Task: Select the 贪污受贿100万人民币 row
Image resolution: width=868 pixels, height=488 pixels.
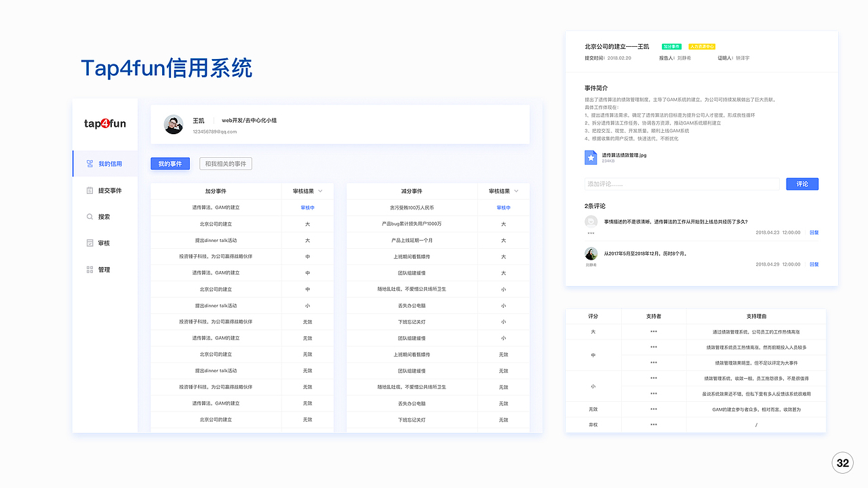Action: click(x=437, y=208)
